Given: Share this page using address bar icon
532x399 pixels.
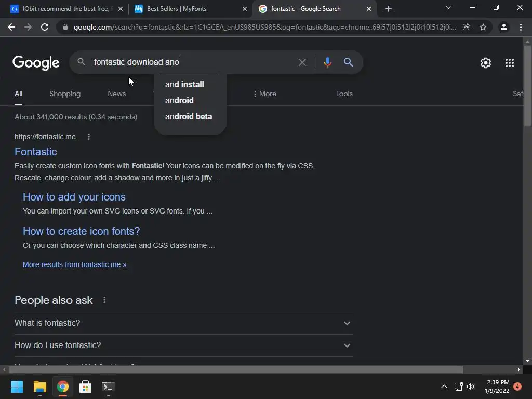Looking at the screenshot, I should 466,27.
